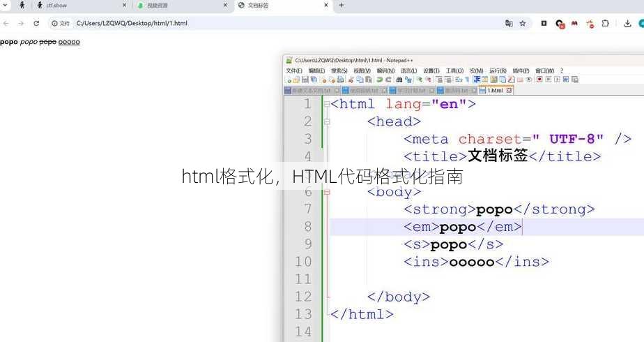
Task: Open Find with the binoculars icon
Action: (x=399, y=80)
